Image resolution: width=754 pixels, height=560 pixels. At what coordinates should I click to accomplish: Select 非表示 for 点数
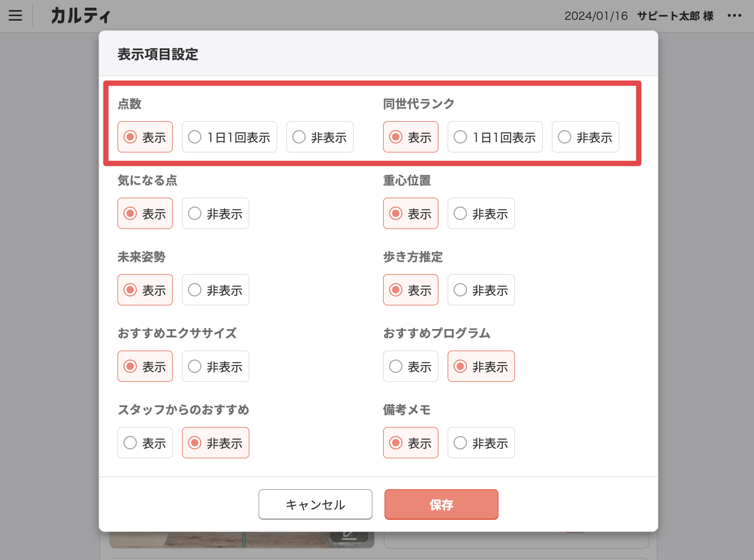tap(320, 137)
